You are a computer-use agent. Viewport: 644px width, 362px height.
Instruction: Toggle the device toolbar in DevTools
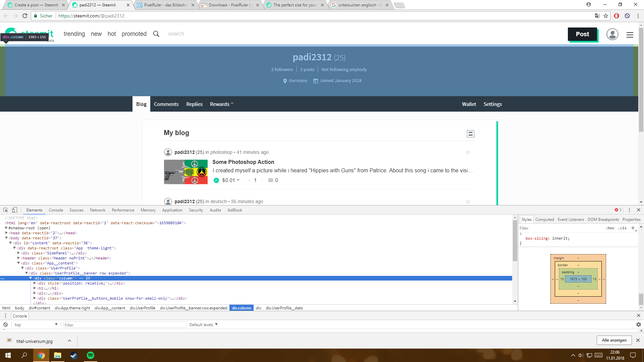[x=14, y=210]
